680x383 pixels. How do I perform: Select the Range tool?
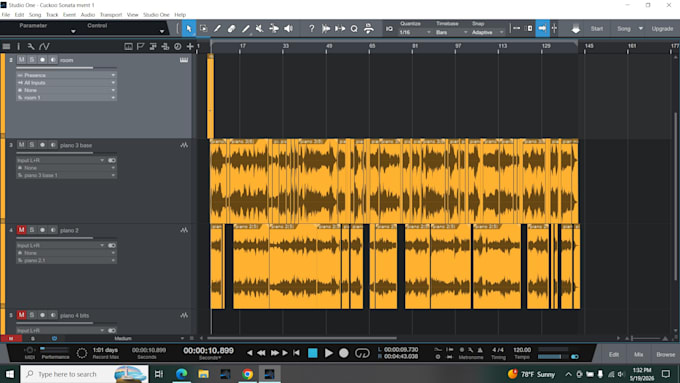203,29
